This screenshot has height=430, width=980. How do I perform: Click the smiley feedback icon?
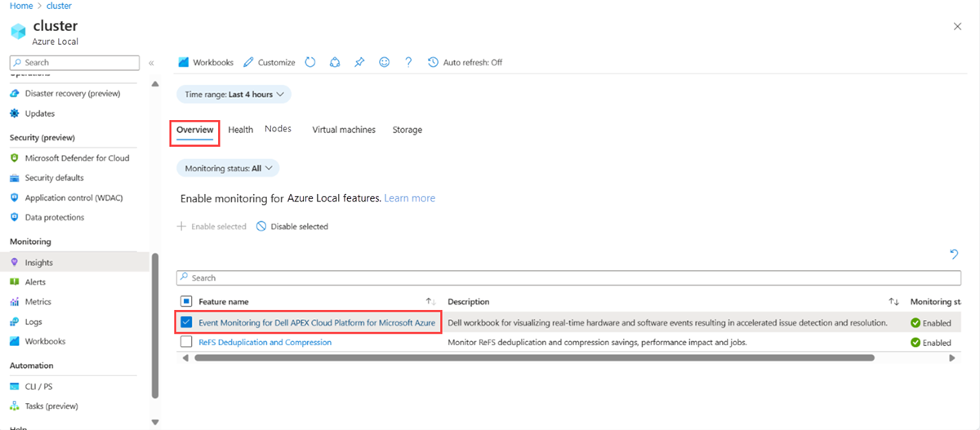(384, 62)
